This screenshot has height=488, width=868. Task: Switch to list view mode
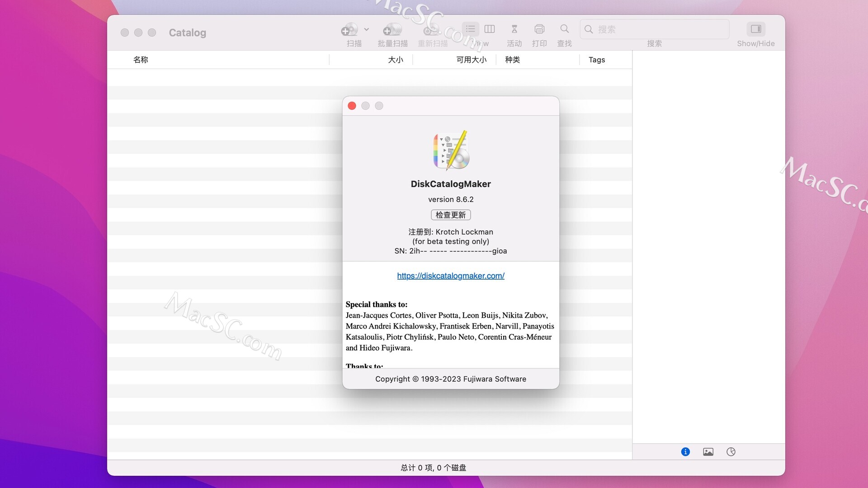[470, 29]
